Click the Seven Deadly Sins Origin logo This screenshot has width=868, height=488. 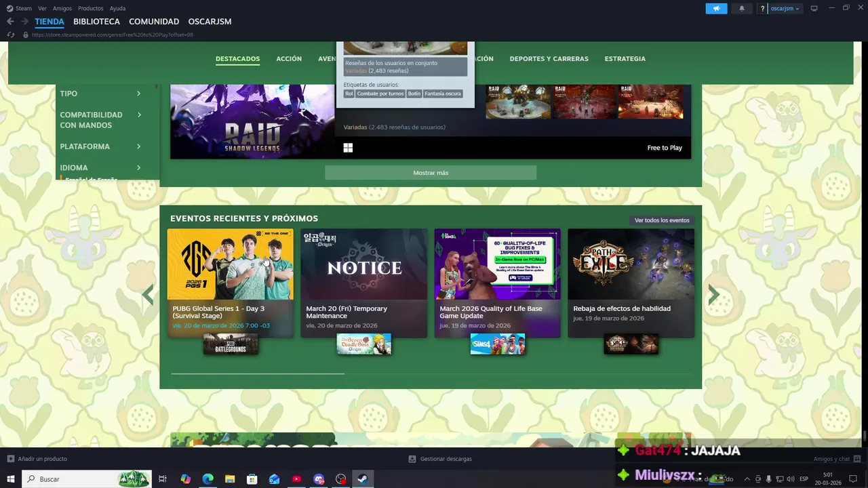[364, 344]
